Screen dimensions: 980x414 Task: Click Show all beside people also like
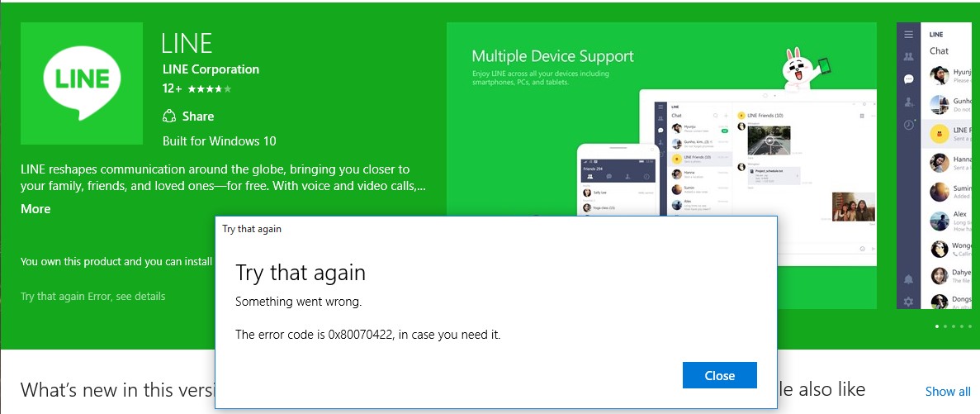[948, 392]
